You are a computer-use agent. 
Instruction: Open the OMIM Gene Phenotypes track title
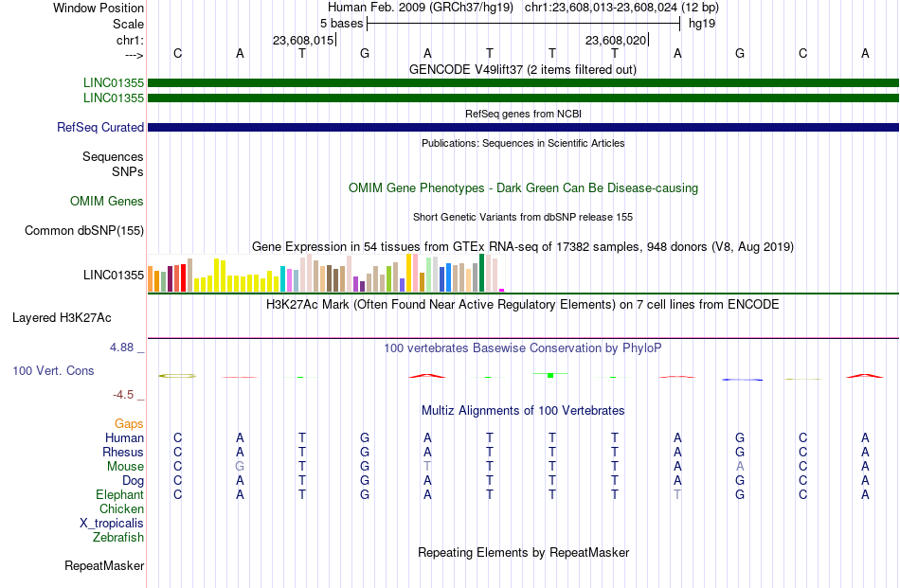(x=523, y=188)
